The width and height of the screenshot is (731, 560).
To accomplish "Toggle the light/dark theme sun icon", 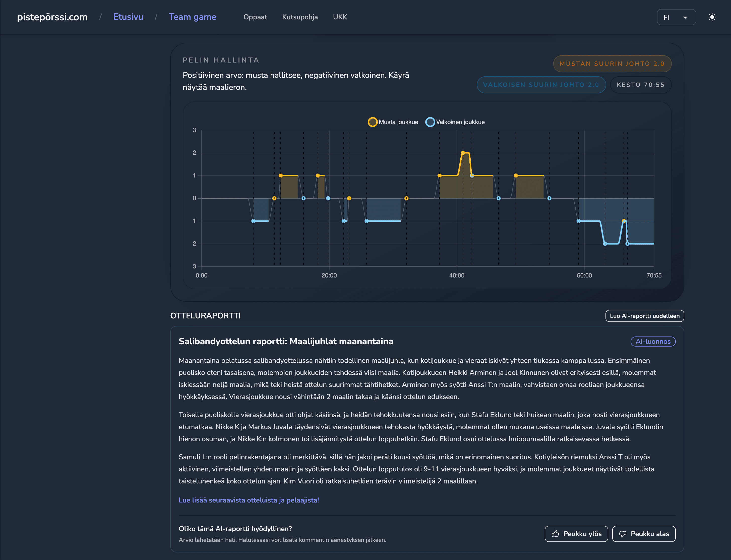I will coord(712,17).
